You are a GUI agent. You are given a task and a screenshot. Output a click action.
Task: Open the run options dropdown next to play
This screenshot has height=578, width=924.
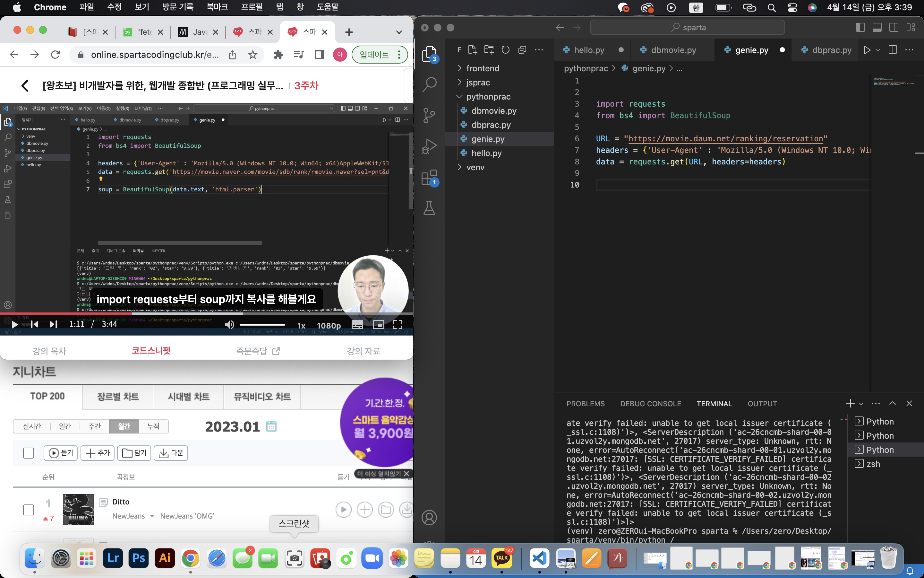(878, 50)
